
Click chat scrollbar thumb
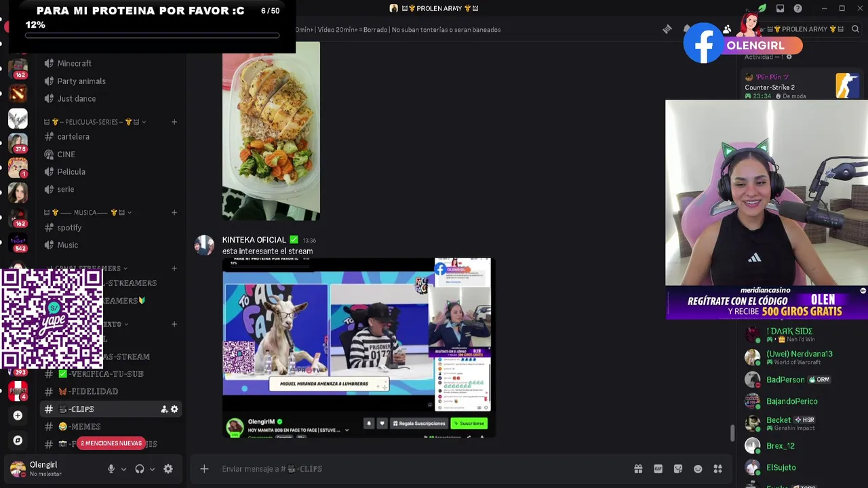(x=732, y=434)
